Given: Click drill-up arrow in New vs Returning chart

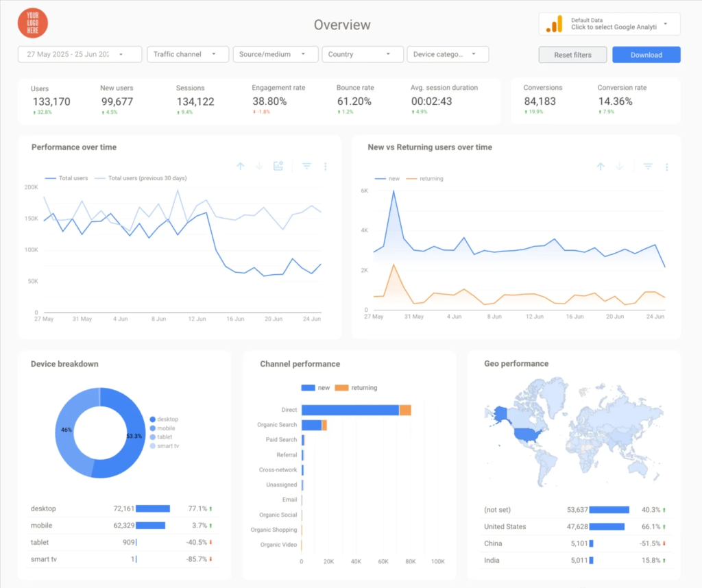Looking at the screenshot, I should pos(601,167).
